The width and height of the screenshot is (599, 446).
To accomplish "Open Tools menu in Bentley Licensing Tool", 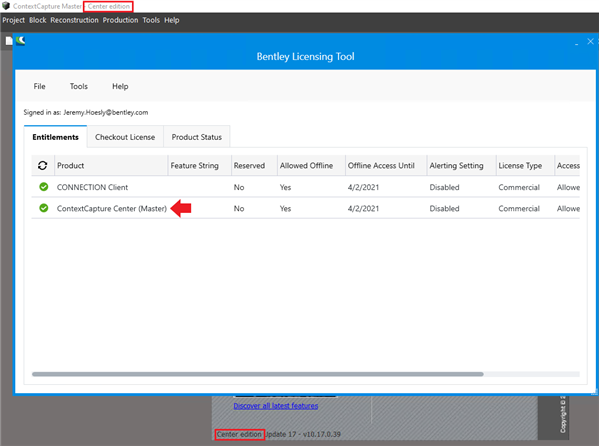I will pyautogui.click(x=79, y=86).
